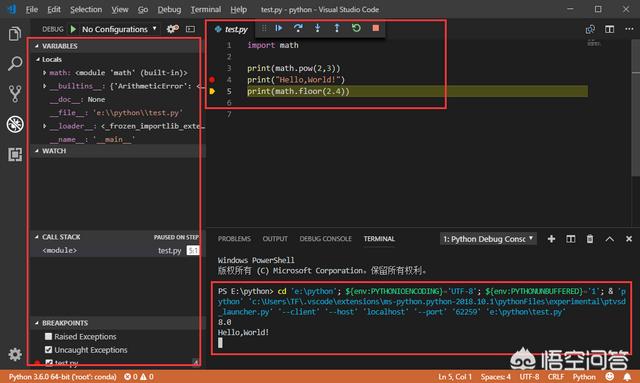
Task: Expand the math module variable
Action: click(44, 73)
